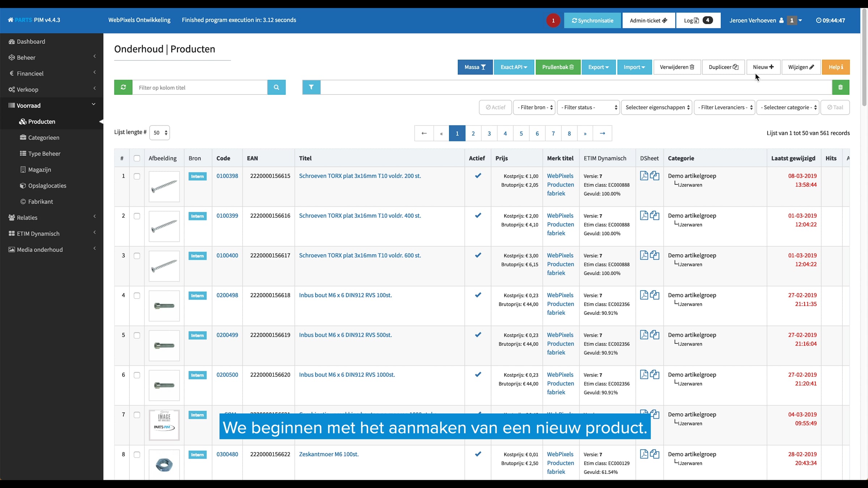868x488 pixels.
Task: Click the green refresh icon button
Action: (123, 87)
